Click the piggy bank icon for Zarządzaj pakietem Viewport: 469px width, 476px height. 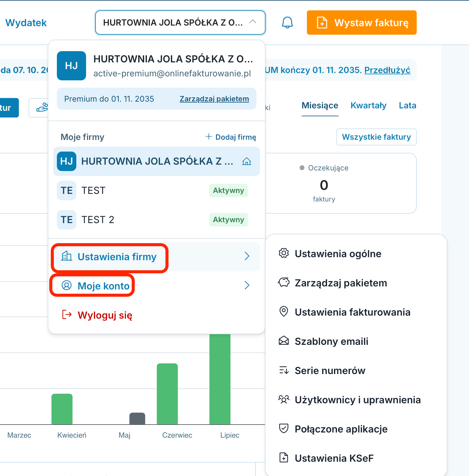tap(284, 282)
